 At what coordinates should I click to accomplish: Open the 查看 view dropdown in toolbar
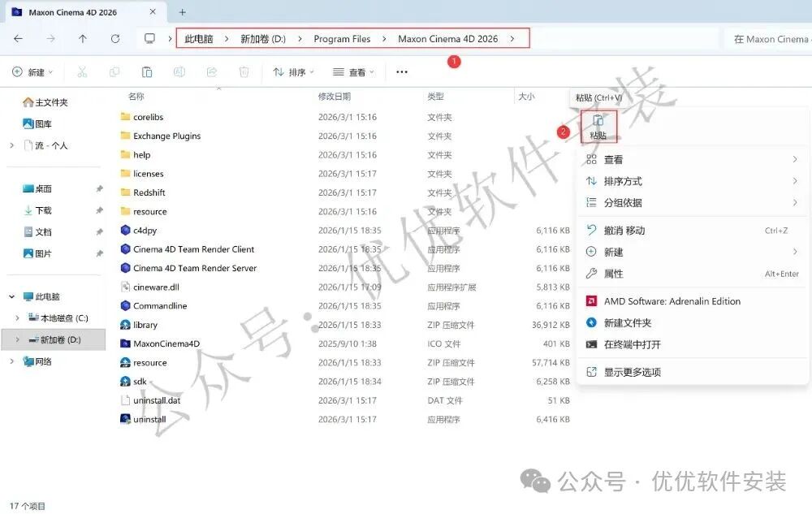click(354, 72)
